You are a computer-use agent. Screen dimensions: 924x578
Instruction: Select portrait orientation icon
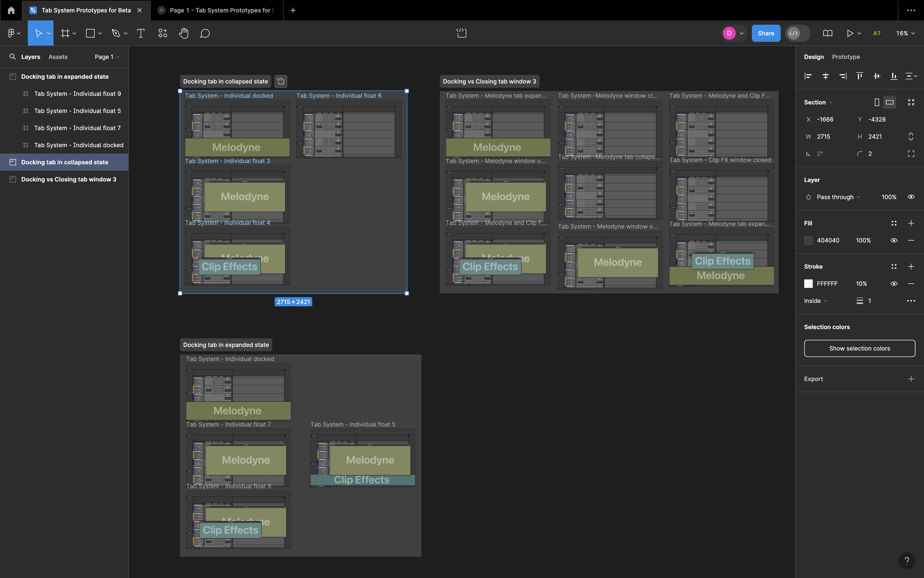[877, 102]
